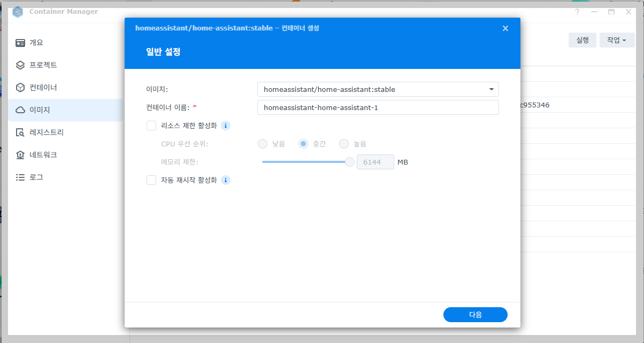
Task: Show info tooltip for 리소스 제한 활성화
Action: [x=226, y=126]
